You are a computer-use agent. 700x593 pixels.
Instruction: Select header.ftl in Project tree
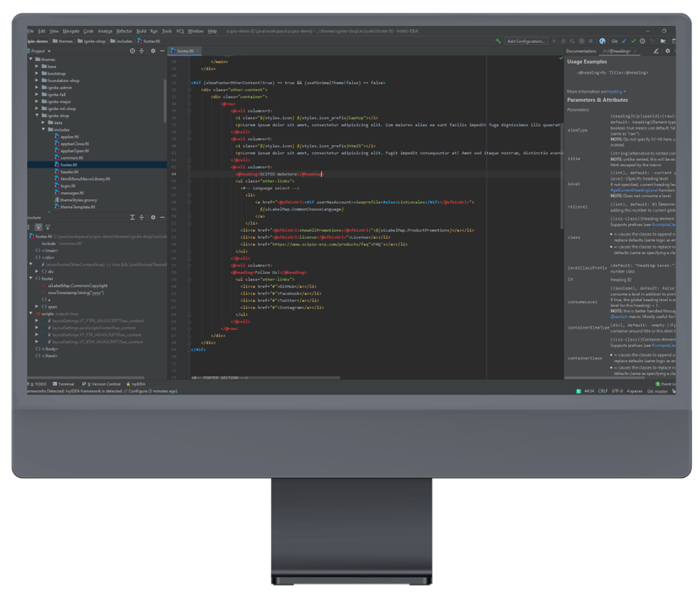click(x=69, y=172)
